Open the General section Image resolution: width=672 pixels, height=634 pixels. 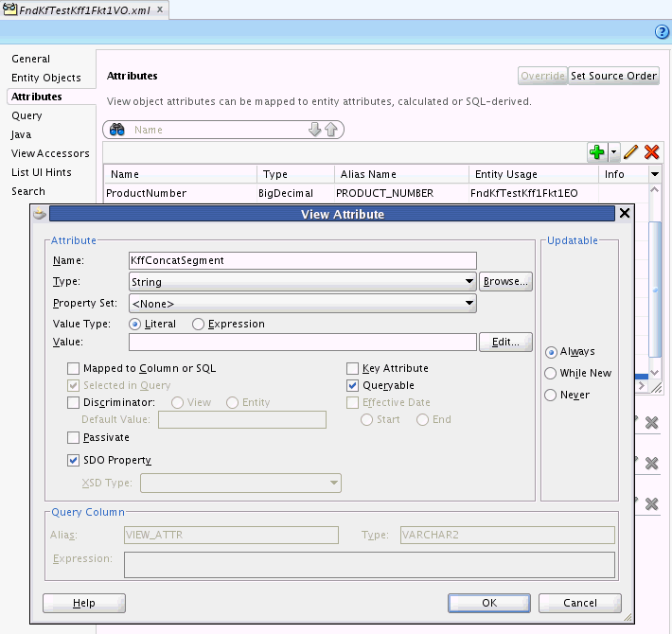[31, 59]
